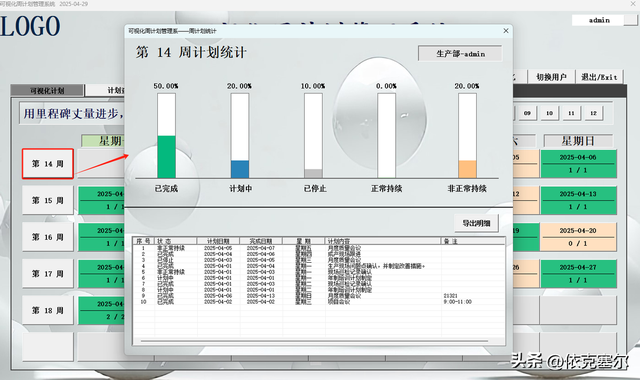
Task: Choose month button 12
Action: click(x=593, y=113)
